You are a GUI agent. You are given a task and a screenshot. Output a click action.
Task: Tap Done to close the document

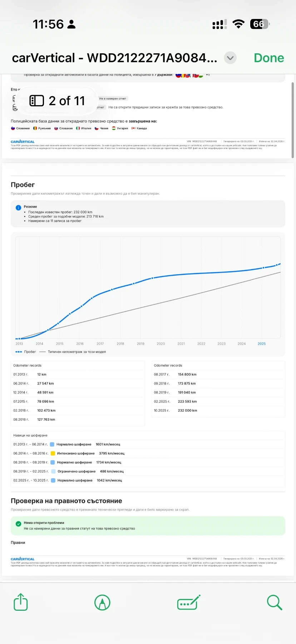tap(269, 58)
